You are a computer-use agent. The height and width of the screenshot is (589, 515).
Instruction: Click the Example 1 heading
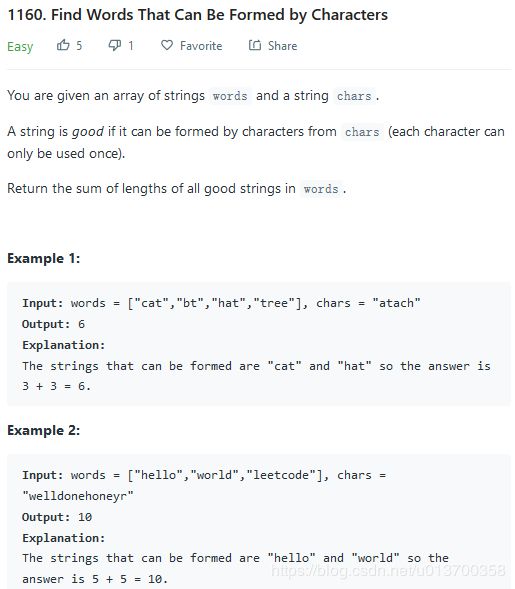(44, 258)
